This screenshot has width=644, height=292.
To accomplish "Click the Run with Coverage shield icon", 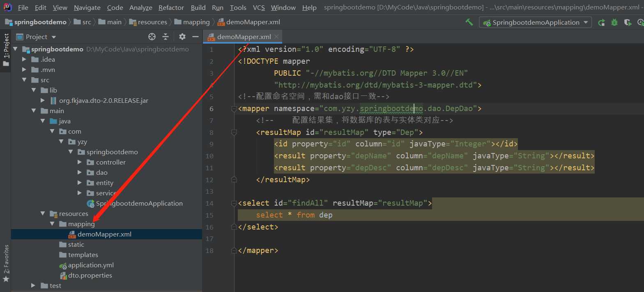I will 628,23.
